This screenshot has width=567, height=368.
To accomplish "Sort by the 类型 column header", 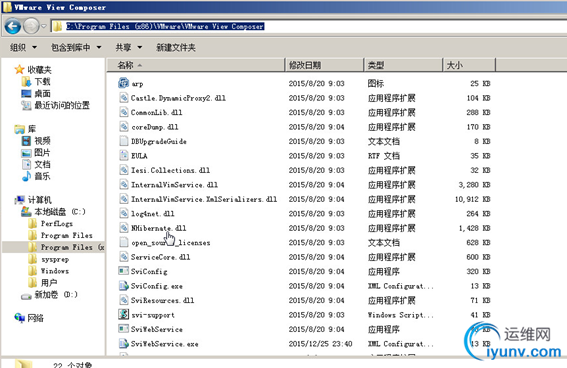I will click(x=403, y=65).
